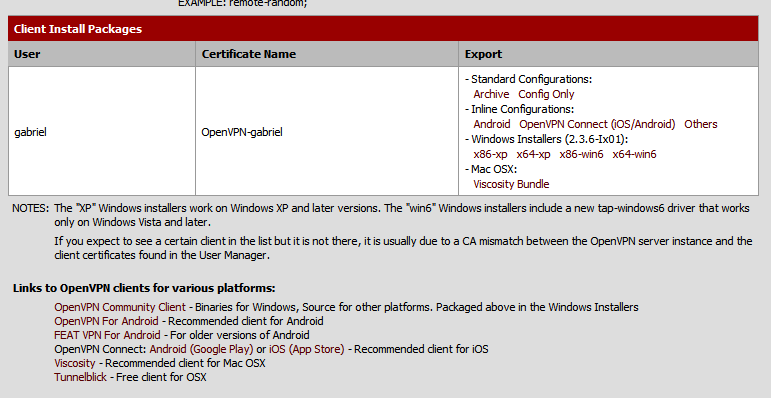Select the OpenVPN-gabriel certificate name
Screen dimensions: 771x398
tap(242, 132)
